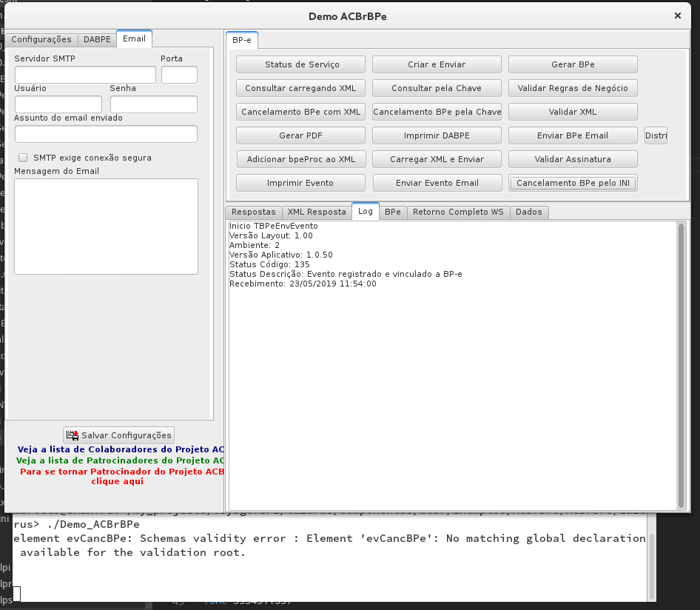This screenshot has height=610, width=700.
Task: Click Cancelamento BPe pela Chave button
Action: (x=437, y=112)
